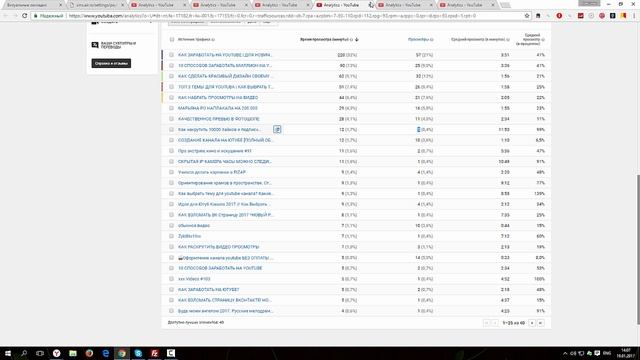Click sort arrow on watch time column
This screenshot has height=360, width=640.
coord(357,40)
